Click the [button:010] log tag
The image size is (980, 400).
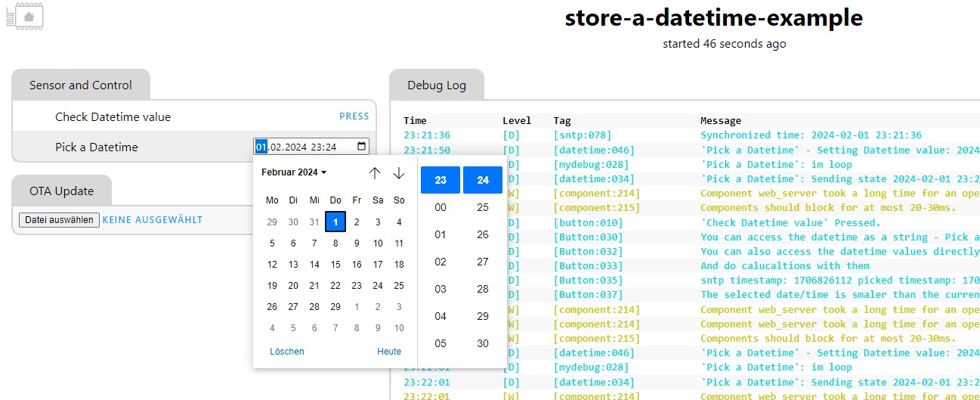point(588,222)
